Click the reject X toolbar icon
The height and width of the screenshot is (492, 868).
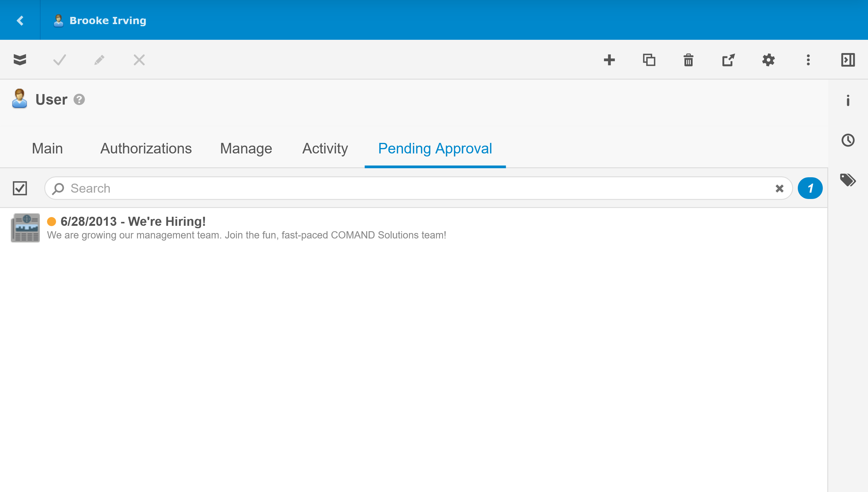point(139,60)
